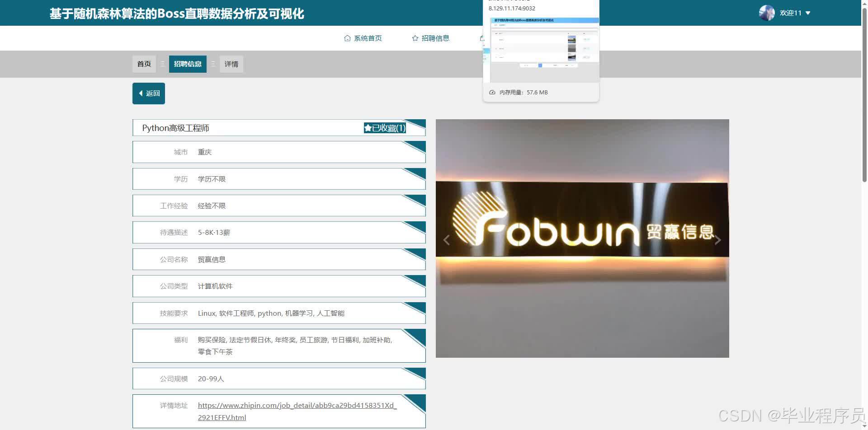Screen dimensions: 868x430
Task: Click the city value 重庆
Action: tap(205, 152)
